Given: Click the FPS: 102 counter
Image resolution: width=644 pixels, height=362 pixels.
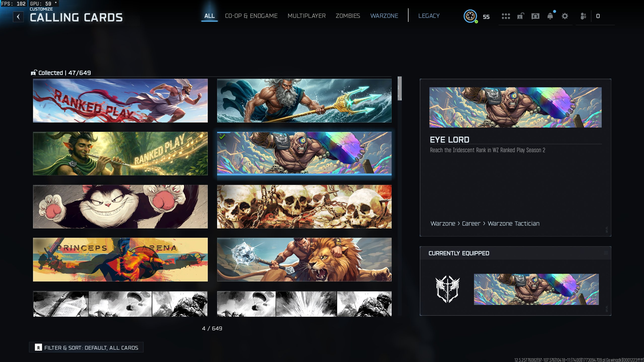Looking at the screenshot, I should pyautogui.click(x=13, y=4).
